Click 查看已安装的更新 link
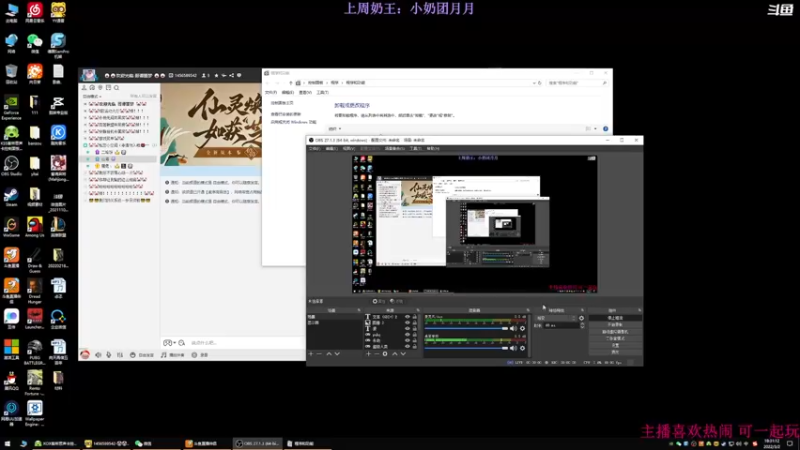The width and height of the screenshot is (800, 450). [x=286, y=114]
